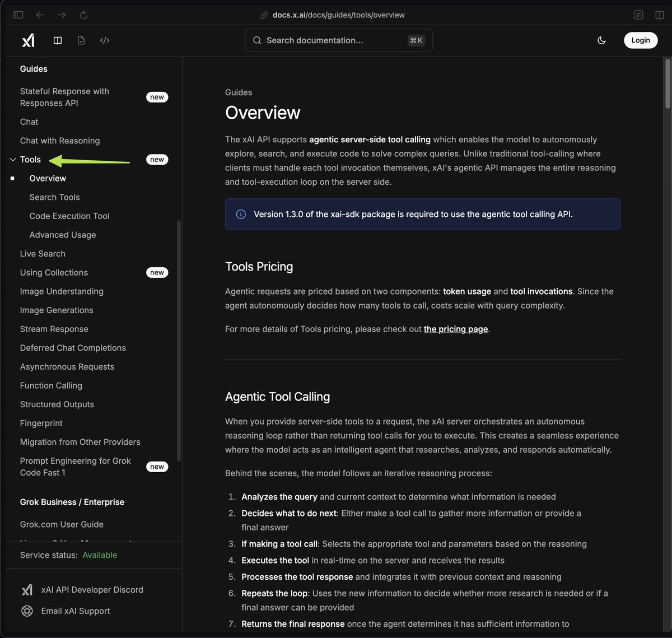Click the new badge beside Prompt Engineering

pyautogui.click(x=157, y=467)
